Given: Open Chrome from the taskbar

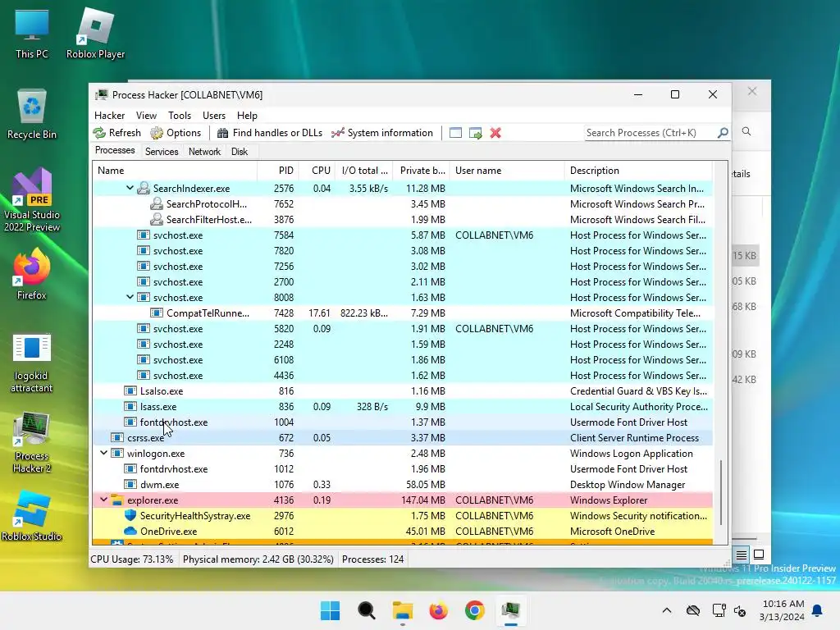Looking at the screenshot, I should 475,610.
